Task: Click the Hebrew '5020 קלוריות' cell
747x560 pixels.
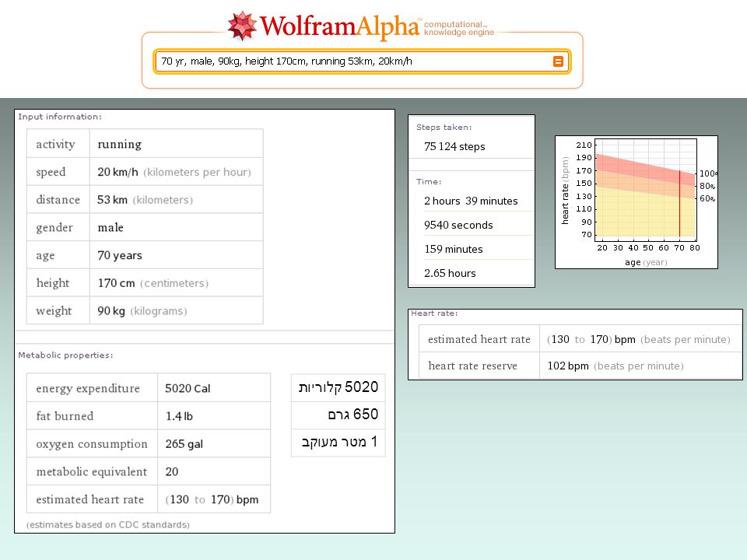Action: pos(338,387)
